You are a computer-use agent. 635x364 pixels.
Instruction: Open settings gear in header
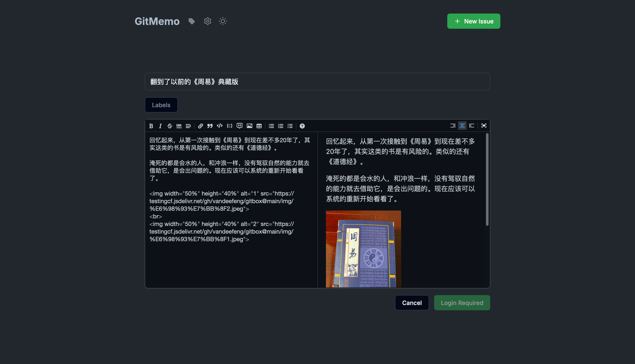tap(207, 21)
